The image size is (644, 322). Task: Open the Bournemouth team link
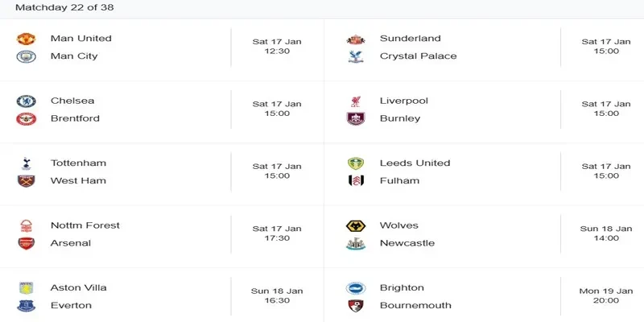click(415, 306)
